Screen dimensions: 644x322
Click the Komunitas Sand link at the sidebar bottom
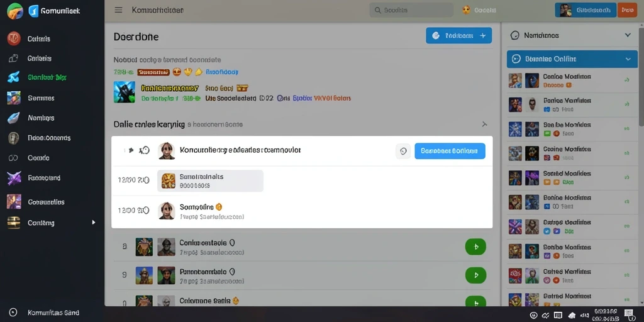pos(53,313)
